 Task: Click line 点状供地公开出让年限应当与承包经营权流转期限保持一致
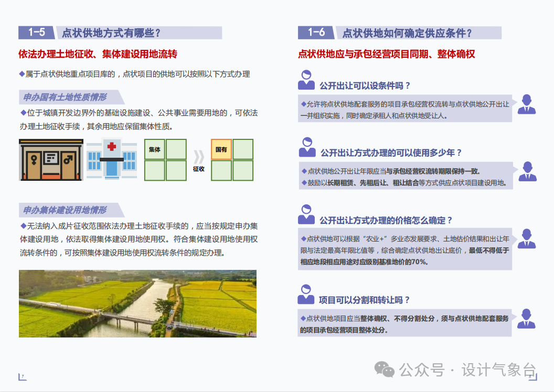click(391, 171)
